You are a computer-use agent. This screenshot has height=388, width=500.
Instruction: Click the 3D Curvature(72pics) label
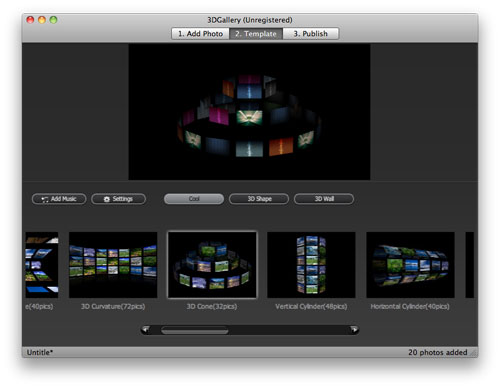pyautogui.click(x=113, y=306)
